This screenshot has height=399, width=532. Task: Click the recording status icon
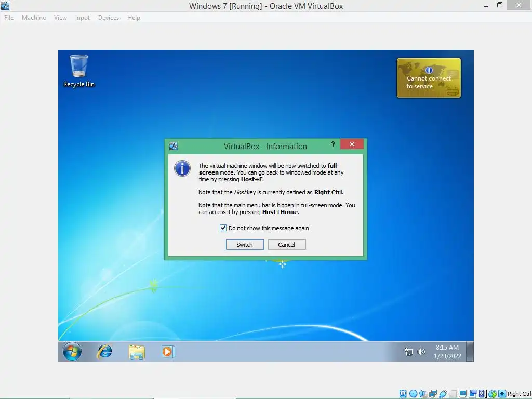pos(472,394)
